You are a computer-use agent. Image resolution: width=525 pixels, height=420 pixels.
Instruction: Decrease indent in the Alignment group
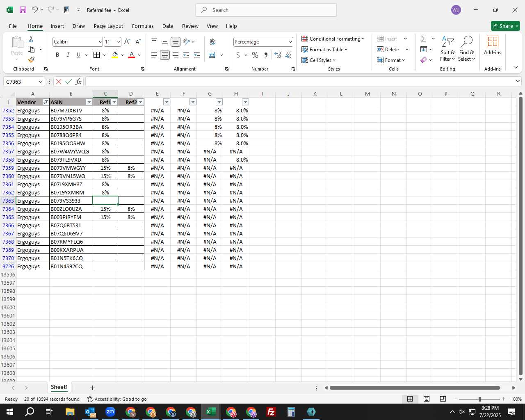[186, 55]
